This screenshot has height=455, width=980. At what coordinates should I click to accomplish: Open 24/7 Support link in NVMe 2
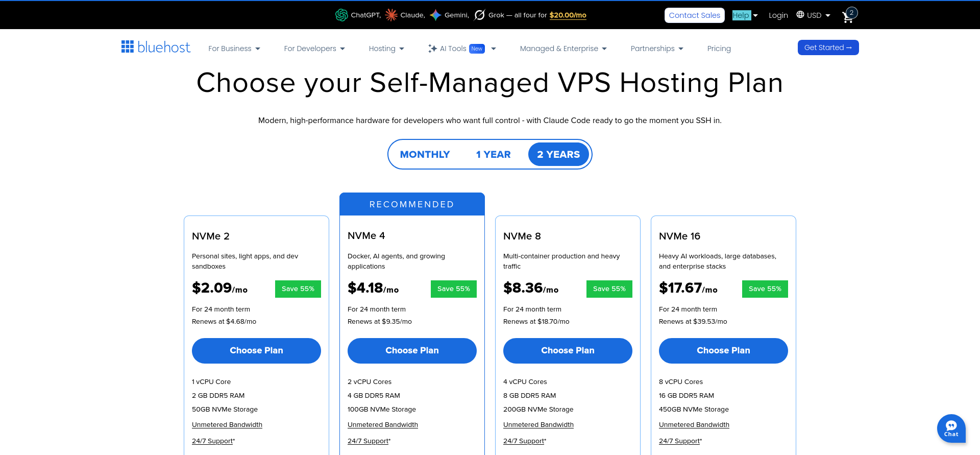tap(212, 441)
